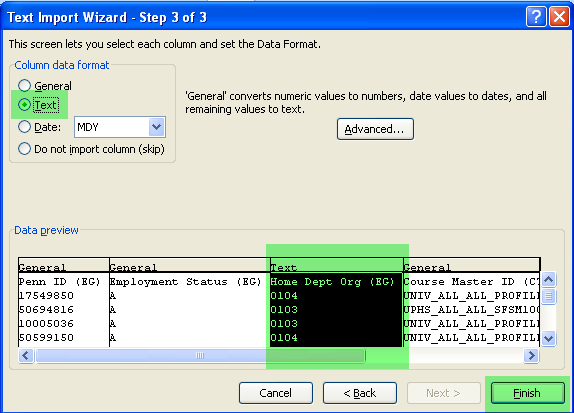Open the Advanced settings dialog
The width and height of the screenshot is (574, 413).
click(375, 129)
